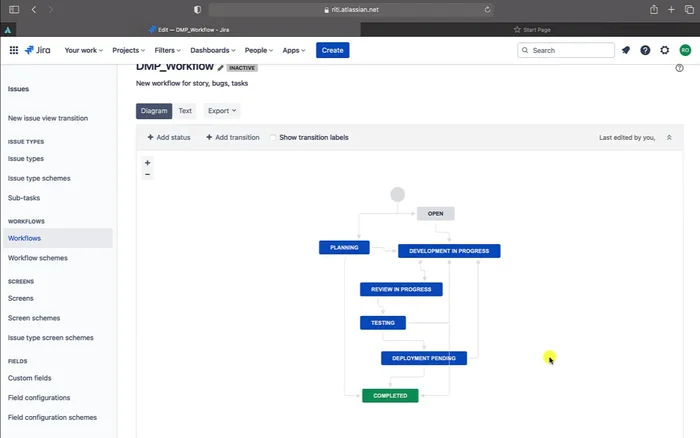Screen dimensions: 700x438
Task: Expand the Your work menu
Action: coord(83,50)
